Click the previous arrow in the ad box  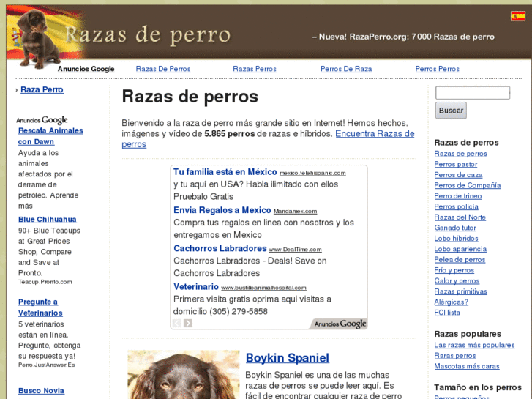(x=177, y=323)
